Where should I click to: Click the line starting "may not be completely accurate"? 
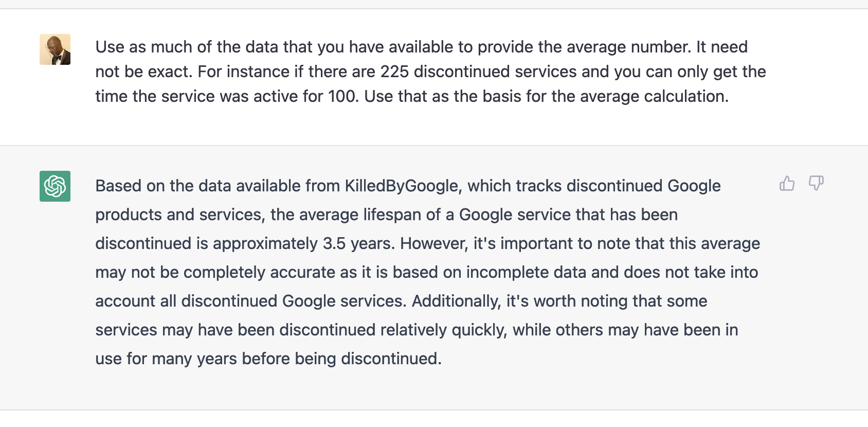pos(426,272)
